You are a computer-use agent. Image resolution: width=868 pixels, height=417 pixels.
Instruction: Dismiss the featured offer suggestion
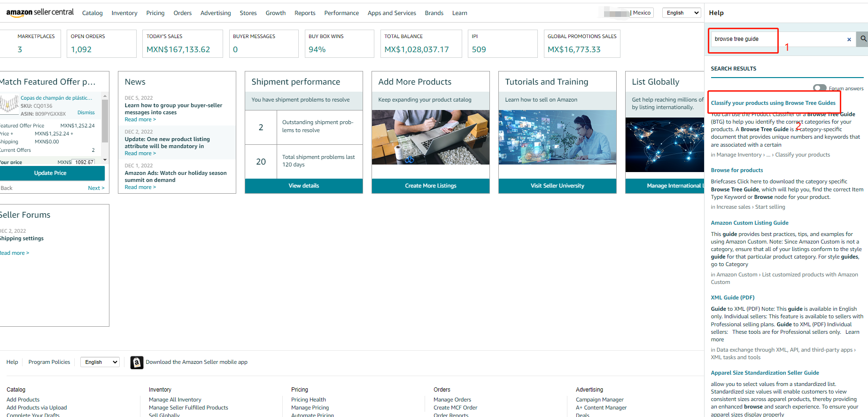[86, 113]
